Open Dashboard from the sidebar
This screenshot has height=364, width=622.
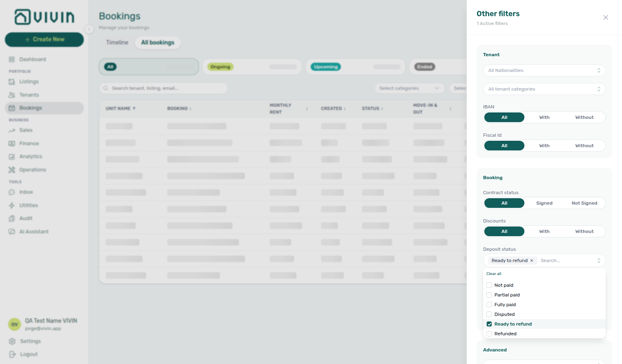tap(44, 59)
